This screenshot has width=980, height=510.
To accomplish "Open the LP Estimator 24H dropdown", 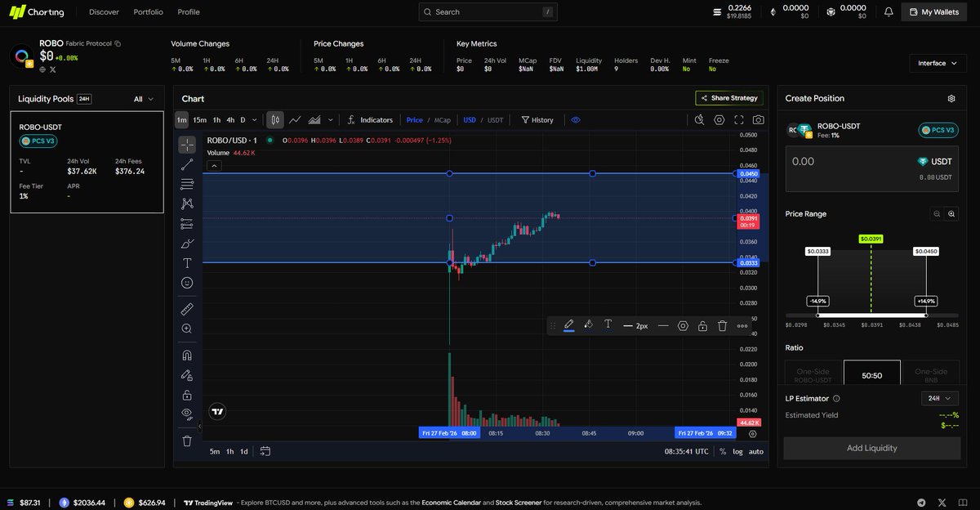I will (939, 399).
